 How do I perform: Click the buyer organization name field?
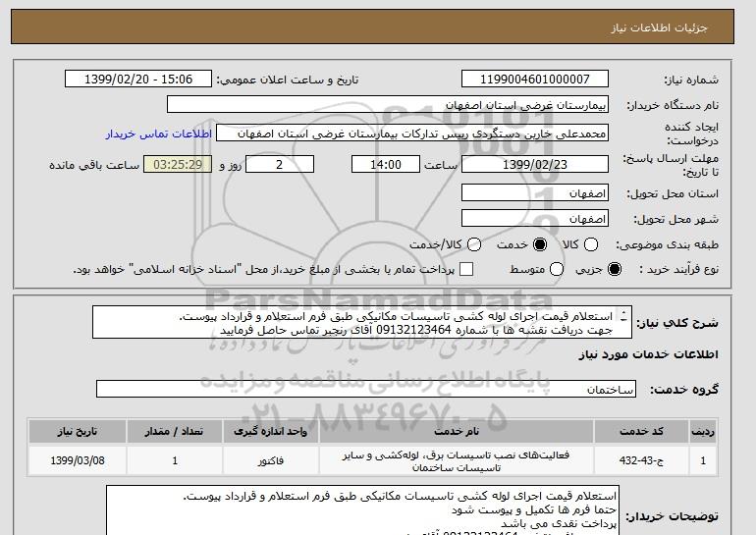(x=388, y=105)
